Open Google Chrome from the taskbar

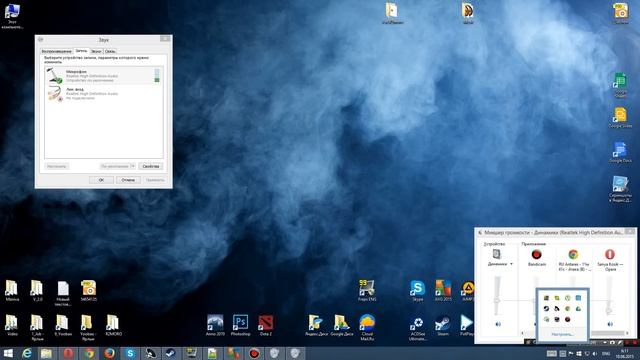(89, 353)
